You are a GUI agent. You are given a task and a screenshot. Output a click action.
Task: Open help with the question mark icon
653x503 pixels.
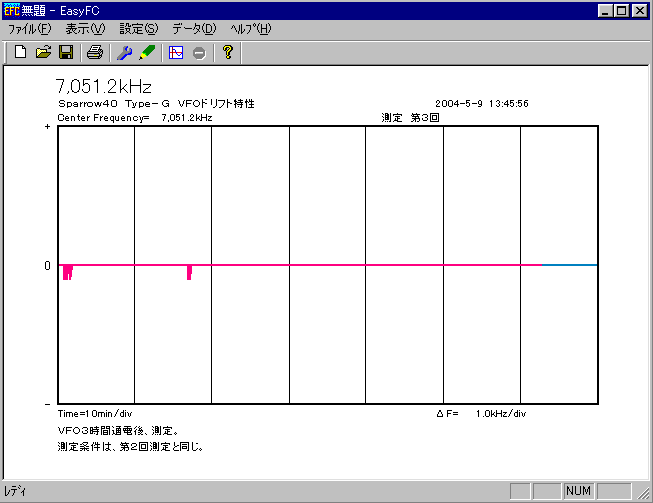pyautogui.click(x=228, y=52)
